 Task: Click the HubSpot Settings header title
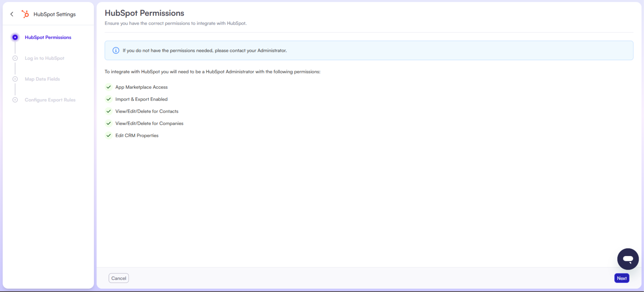pos(55,14)
